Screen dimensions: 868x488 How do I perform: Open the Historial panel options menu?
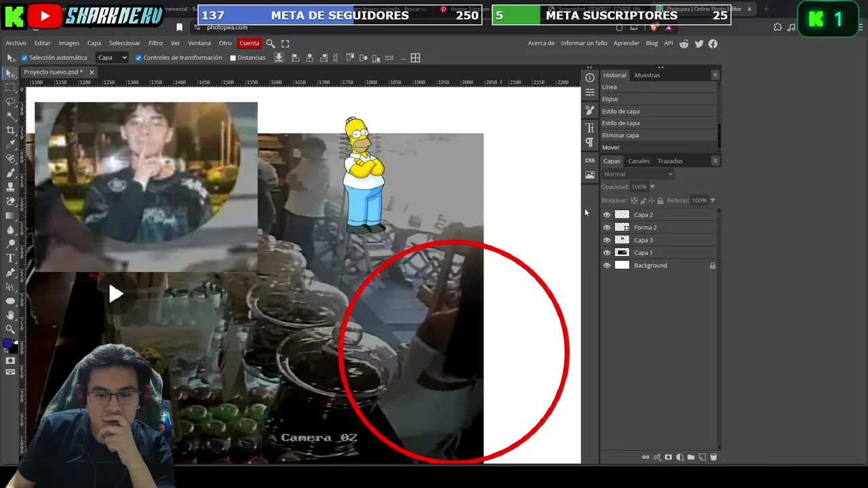click(x=715, y=75)
